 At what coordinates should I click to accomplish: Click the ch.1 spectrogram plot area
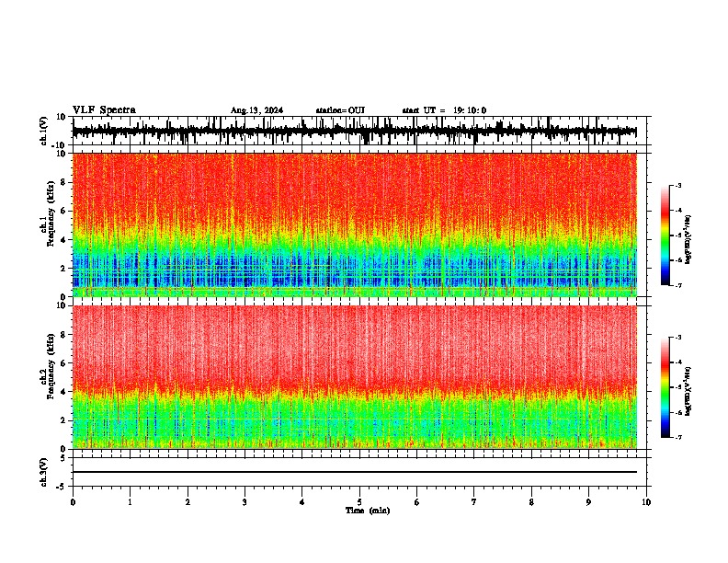click(355, 224)
